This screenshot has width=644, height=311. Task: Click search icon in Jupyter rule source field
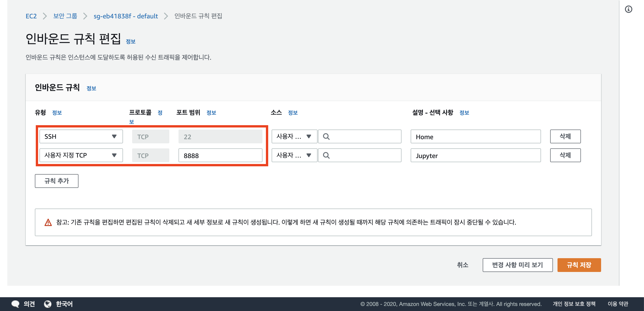[x=326, y=155]
